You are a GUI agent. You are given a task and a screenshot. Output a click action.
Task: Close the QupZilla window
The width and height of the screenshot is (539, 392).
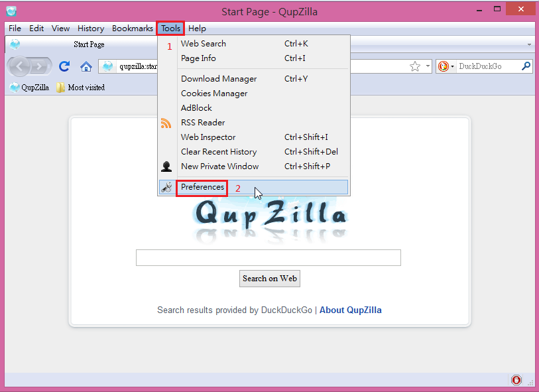pos(521,9)
